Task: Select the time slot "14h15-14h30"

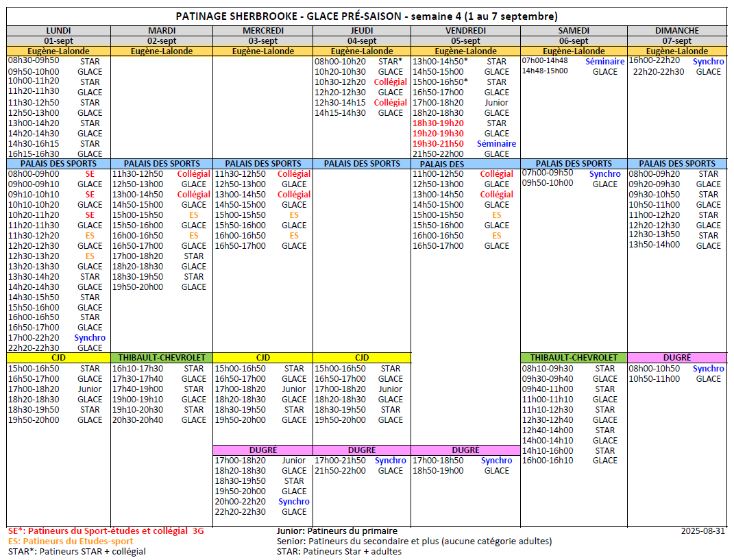Action: coord(341,113)
